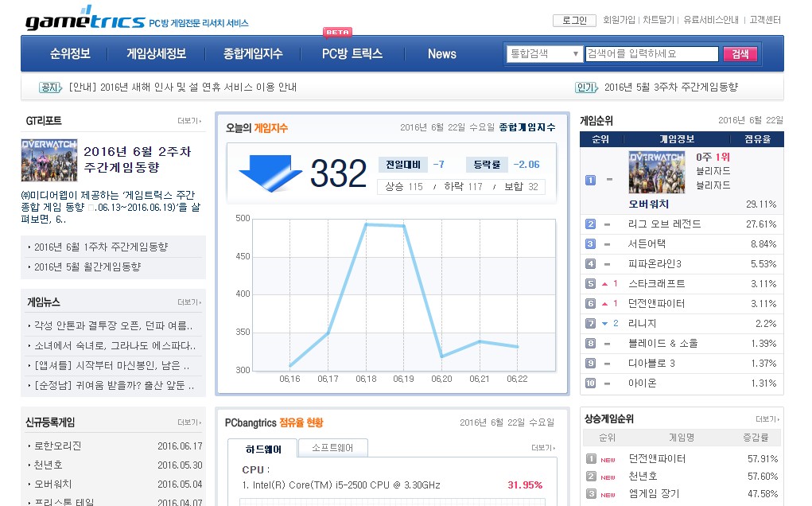Click rank 2 badge for 리그 오브 레전드
812x506 pixels.
click(x=590, y=224)
